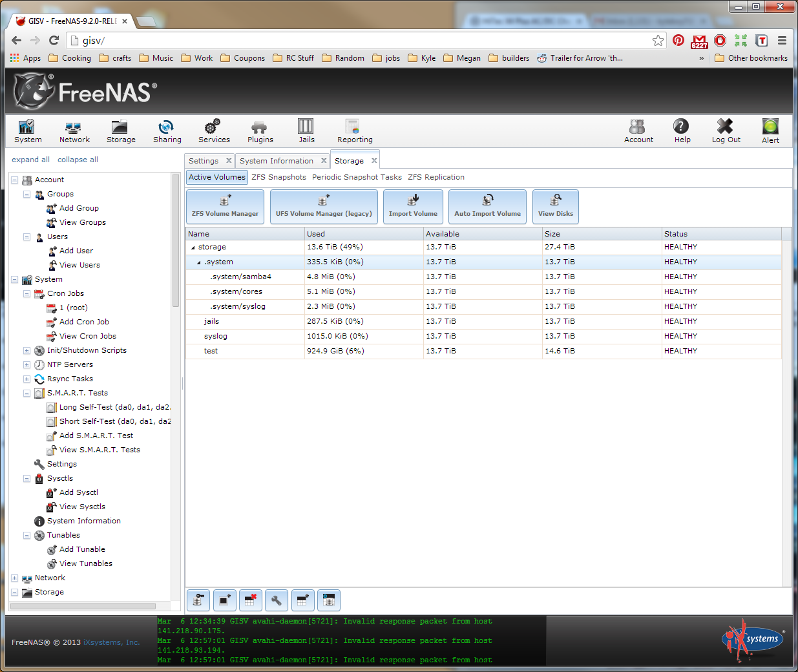Click the first icon in bottom volume toolbar
Image resolution: width=798 pixels, height=672 pixels.
[x=198, y=600]
